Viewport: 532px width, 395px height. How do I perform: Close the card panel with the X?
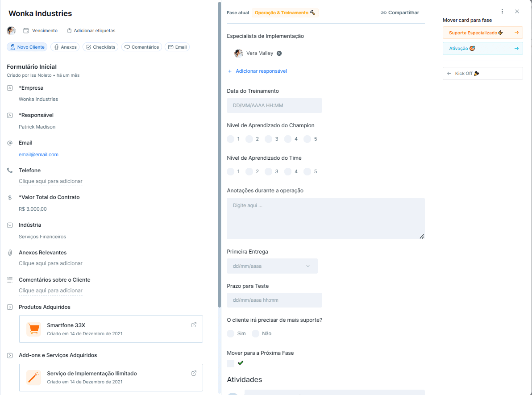pos(517,12)
